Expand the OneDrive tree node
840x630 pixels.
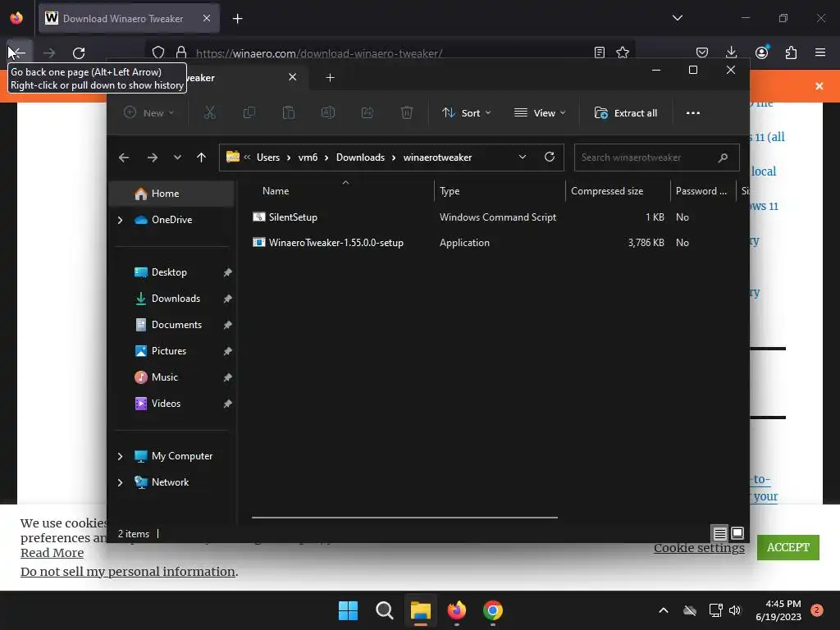(x=120, y=220)
